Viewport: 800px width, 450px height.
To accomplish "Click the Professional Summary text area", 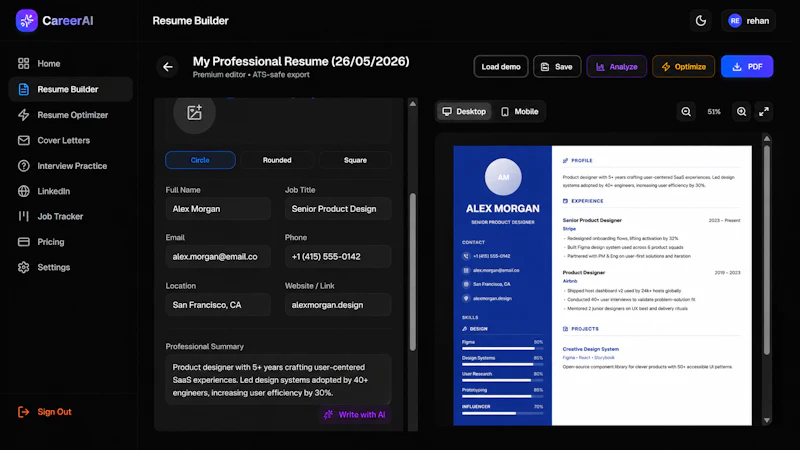I will coord(278,380).
